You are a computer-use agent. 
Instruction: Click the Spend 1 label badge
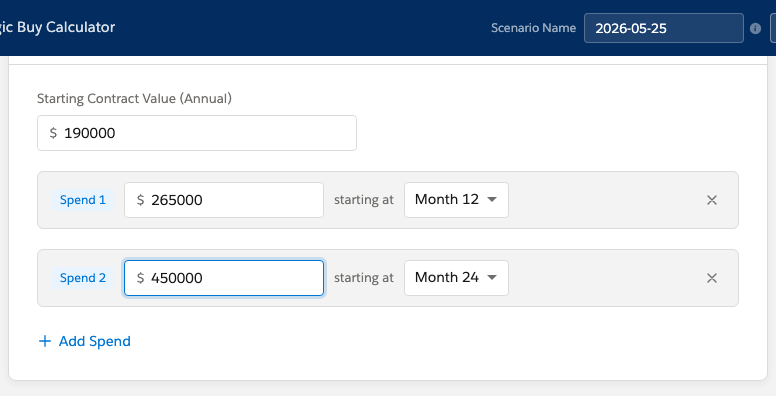pos(83,200)
